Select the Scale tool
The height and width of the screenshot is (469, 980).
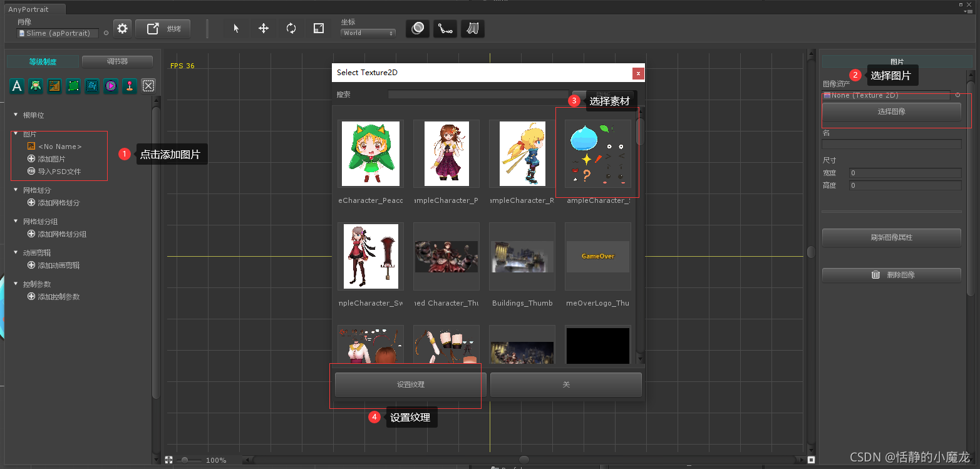point(319,29)
